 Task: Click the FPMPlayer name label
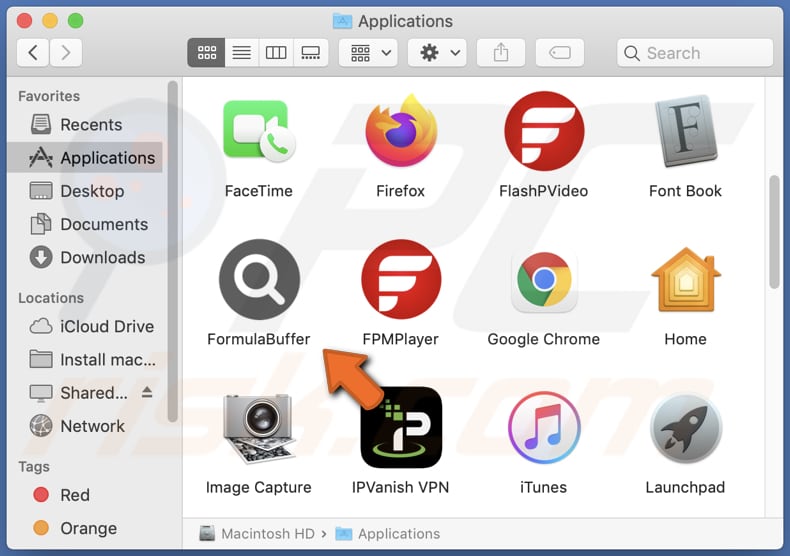[x=401, y=339]
